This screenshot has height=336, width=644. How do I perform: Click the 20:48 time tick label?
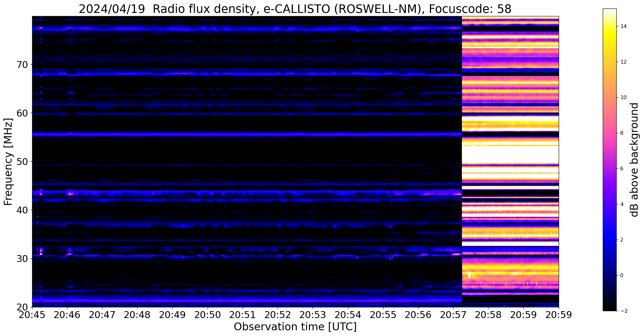pyautogui.click(x=137, y=315)
